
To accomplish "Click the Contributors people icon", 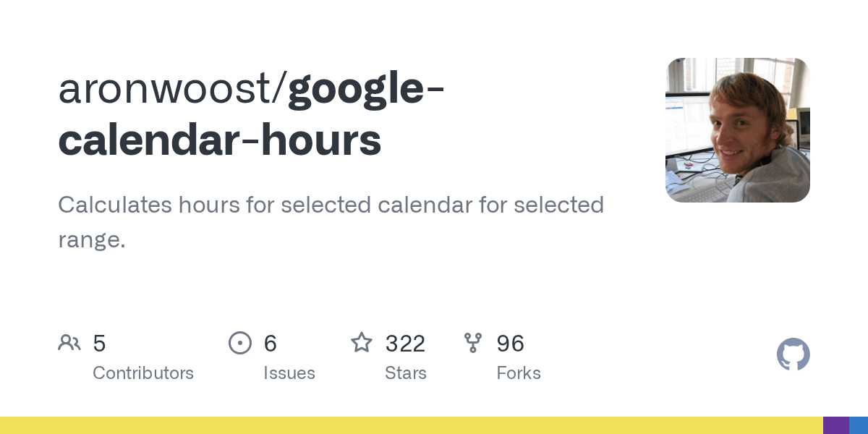I will (x=69, y=343).
